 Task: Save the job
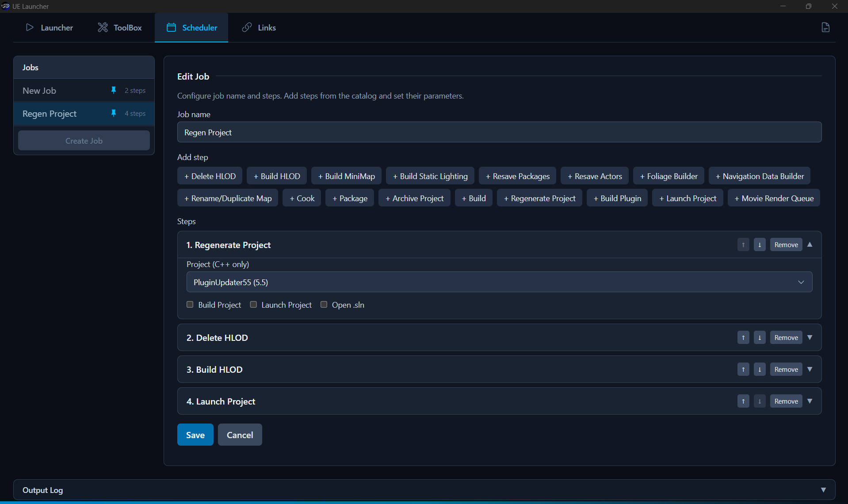coord(195,435)
